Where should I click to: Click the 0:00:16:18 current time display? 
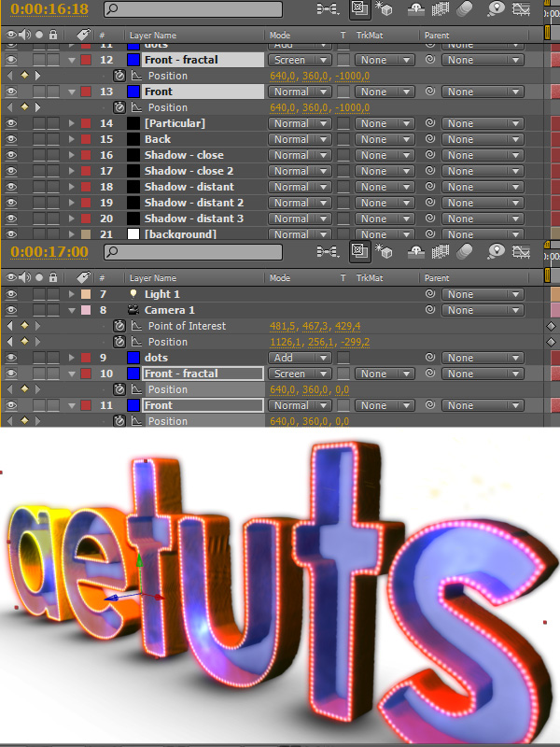[49, 9]
